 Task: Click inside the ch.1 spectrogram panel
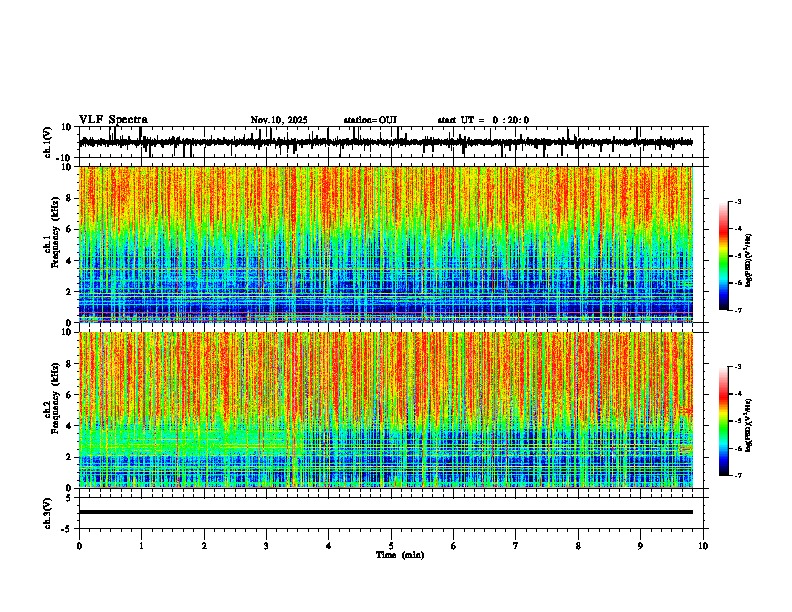point(385,244)
